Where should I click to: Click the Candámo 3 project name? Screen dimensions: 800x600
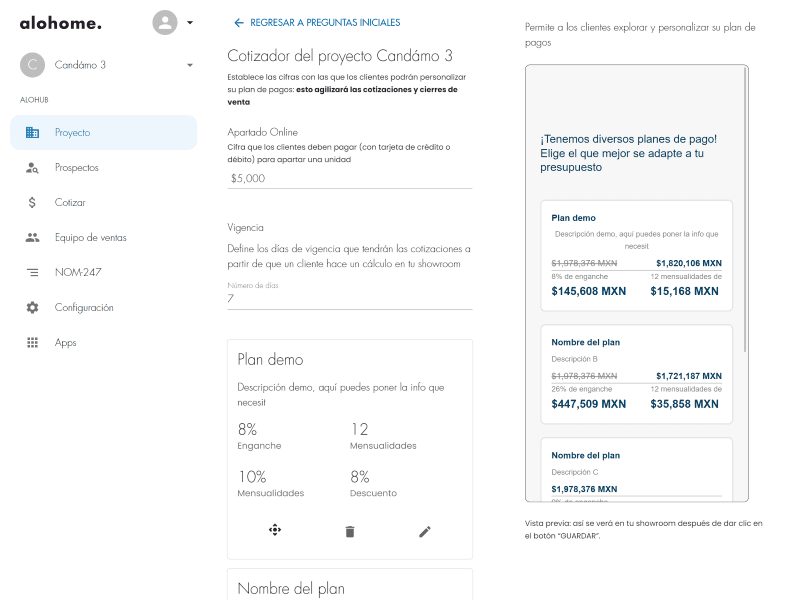point(80,65)
